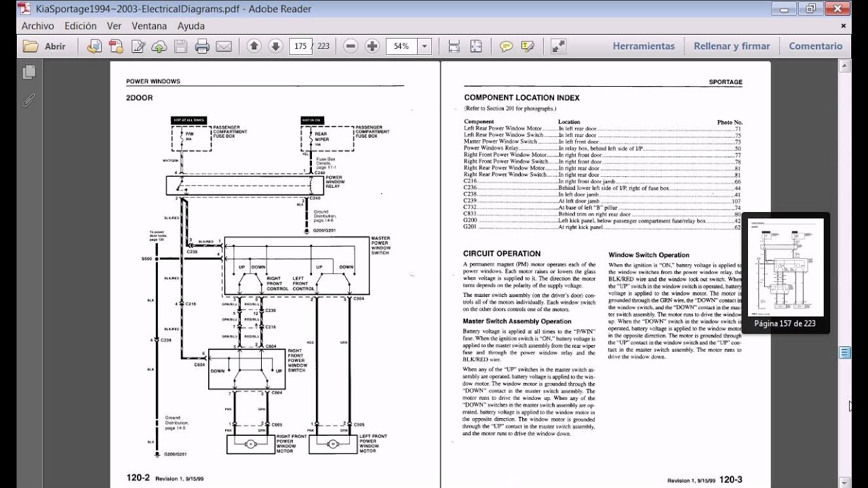The image size is (868, 488).
Task: Click the sign document pen icon
Action: (x=138, y=46)
